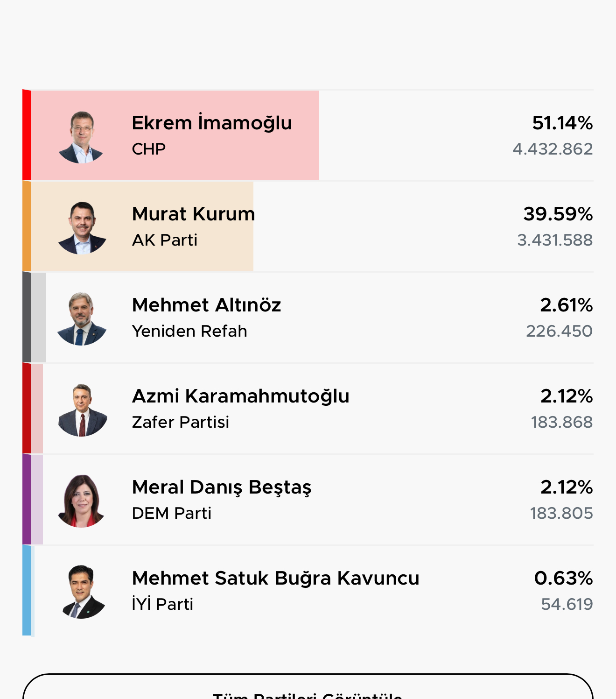This screenshot has width=616, height=699.
Task: Click the 3.431.588 vote count
Action: tap(555, 240)
